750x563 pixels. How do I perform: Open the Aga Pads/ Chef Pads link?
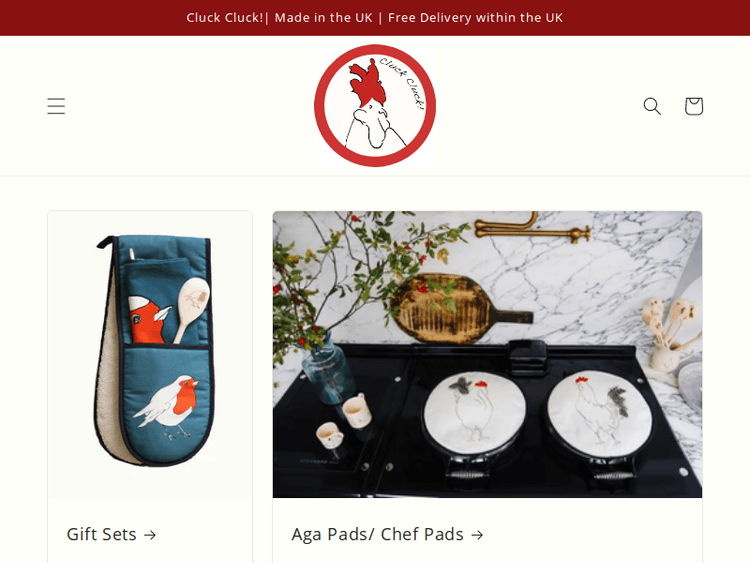click(387, 534)
